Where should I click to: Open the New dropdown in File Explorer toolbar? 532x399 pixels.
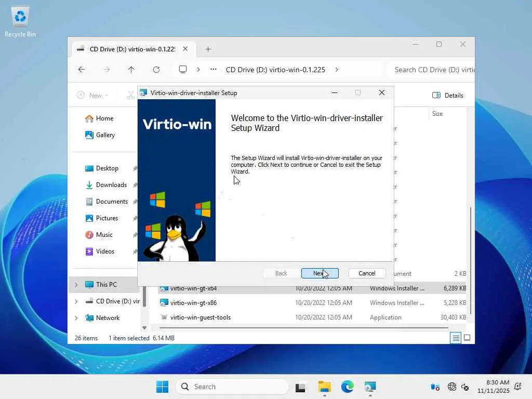click(92, 96)
